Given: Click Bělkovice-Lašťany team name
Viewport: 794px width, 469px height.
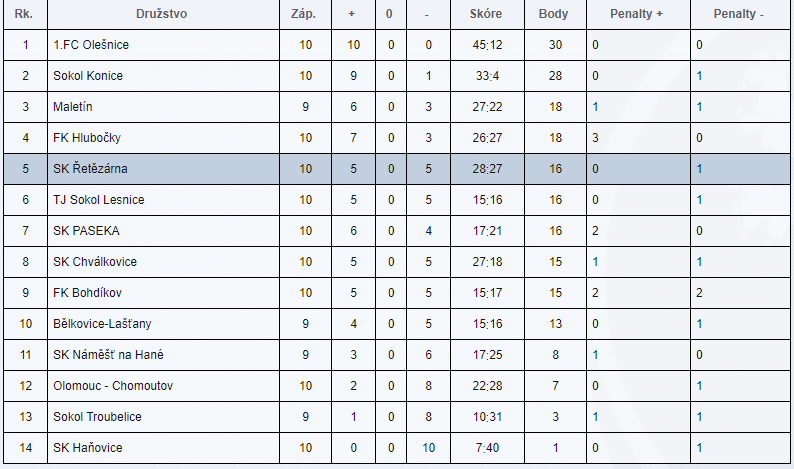Looking at the screenshot, I should pos(102,324).
